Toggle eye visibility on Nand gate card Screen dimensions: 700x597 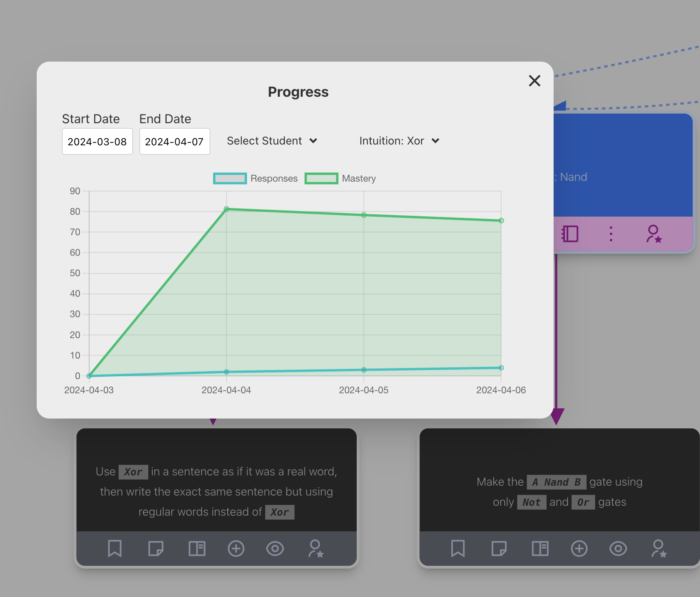618,548
